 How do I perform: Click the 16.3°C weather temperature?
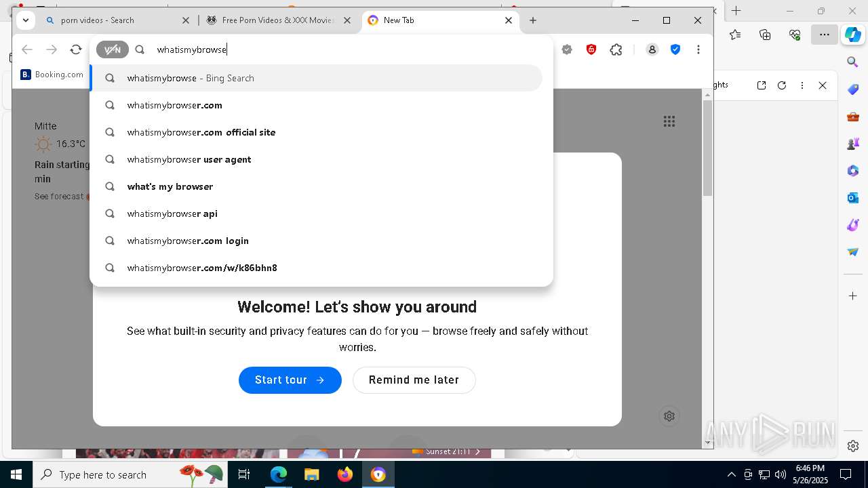[71, 144]
